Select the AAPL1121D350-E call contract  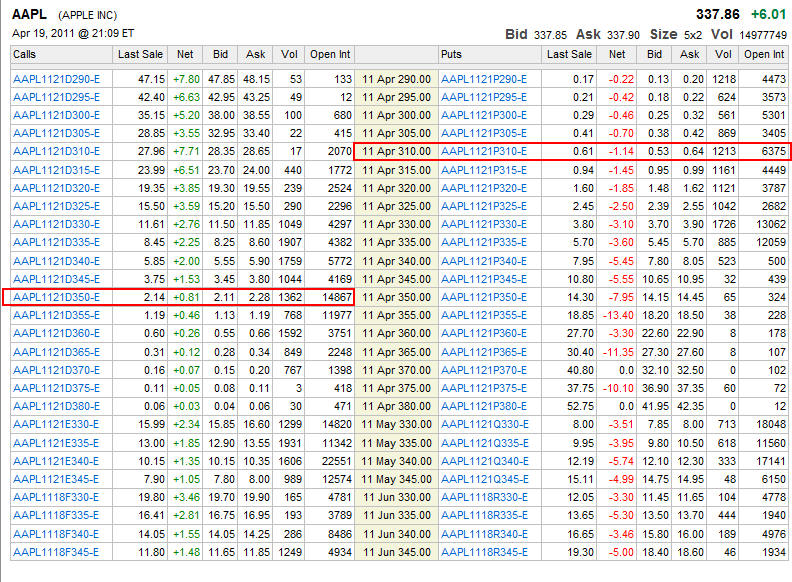click(x=57, y=297)
